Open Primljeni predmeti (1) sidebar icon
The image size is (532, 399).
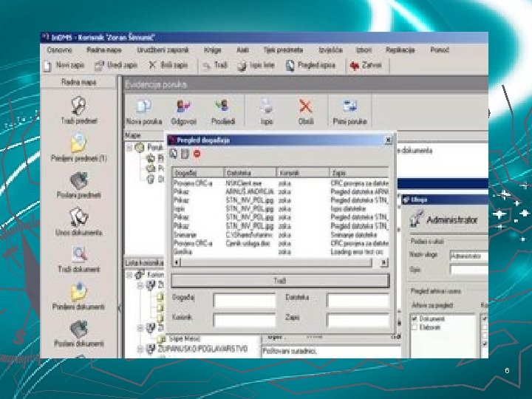click(x=79, y=143)
